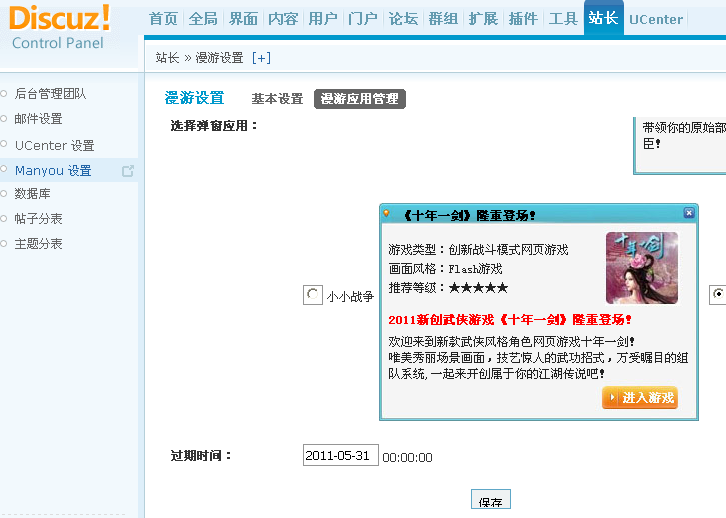This screenshot has width=726, height=518.
Task: Open the 扩展 top menu
Action: point(483,19)
